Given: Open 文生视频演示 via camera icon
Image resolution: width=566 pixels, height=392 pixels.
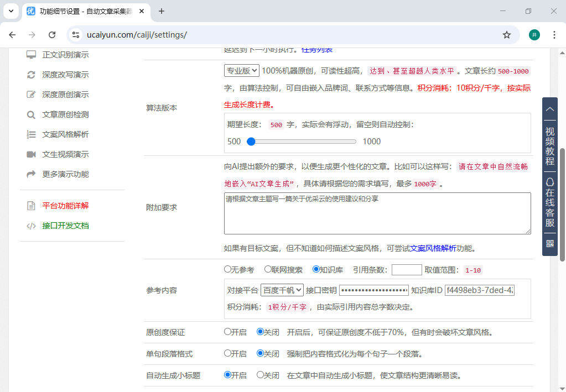Looking at the screenshot, I should (x=32, y=154).
